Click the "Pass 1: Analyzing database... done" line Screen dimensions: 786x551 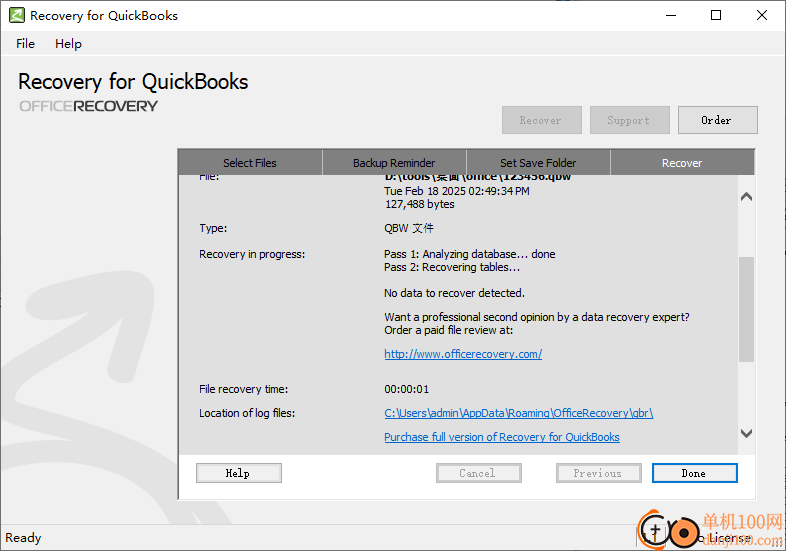(x=470, y=254)
